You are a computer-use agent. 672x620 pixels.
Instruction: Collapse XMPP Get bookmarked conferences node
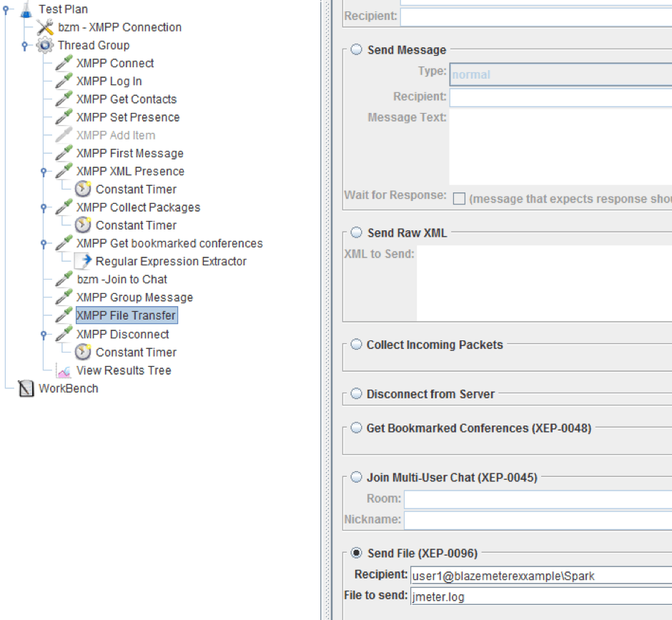44,243
